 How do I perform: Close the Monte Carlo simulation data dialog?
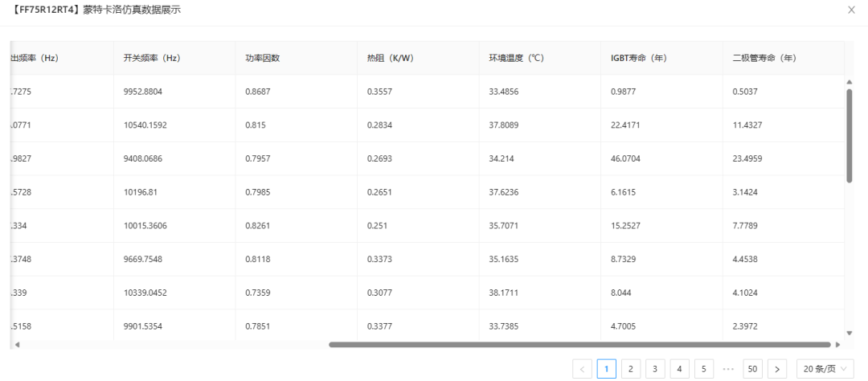click(x=851, y=10)
